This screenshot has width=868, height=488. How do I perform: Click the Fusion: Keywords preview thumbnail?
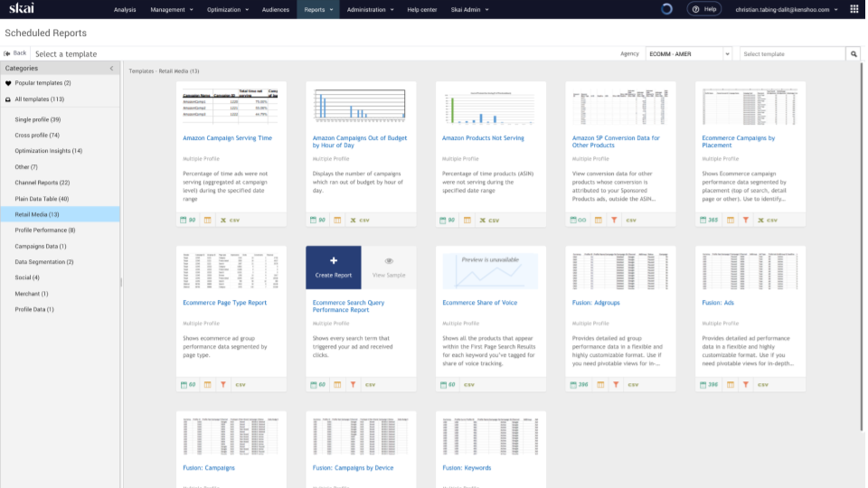tap(490, 436)
